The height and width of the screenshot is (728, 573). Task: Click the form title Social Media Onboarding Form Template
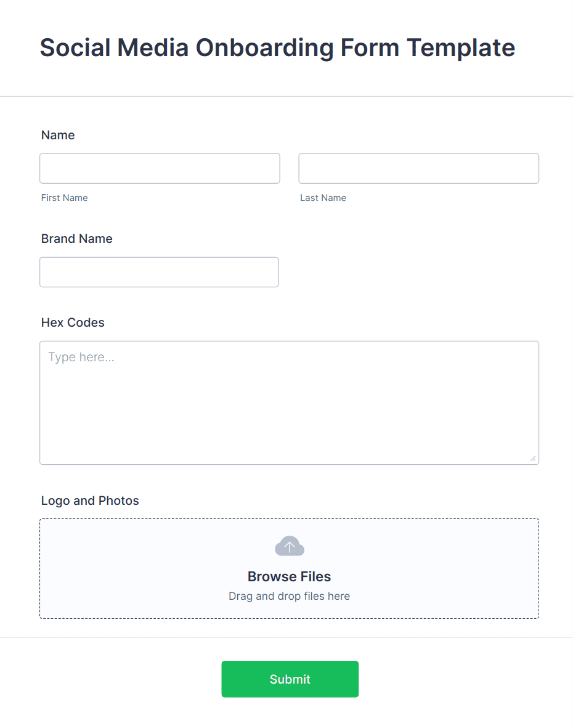tap(277, 47)
